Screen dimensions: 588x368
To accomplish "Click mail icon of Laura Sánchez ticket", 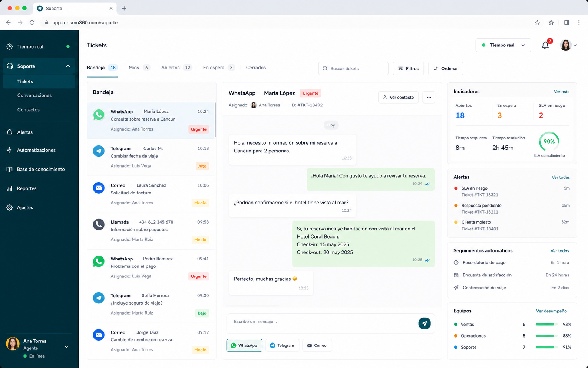I will 99,188.
